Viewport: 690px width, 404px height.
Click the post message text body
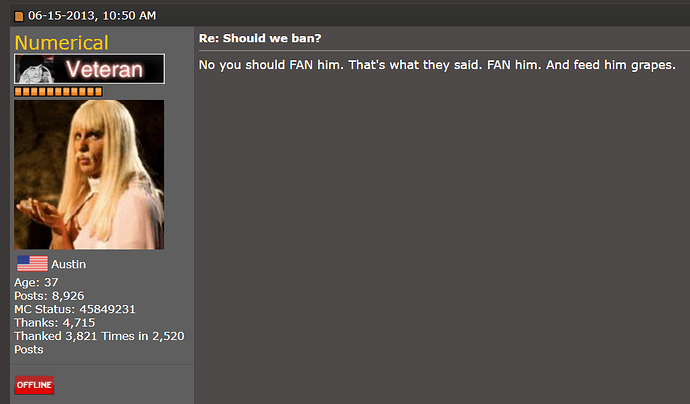point(437,65)
